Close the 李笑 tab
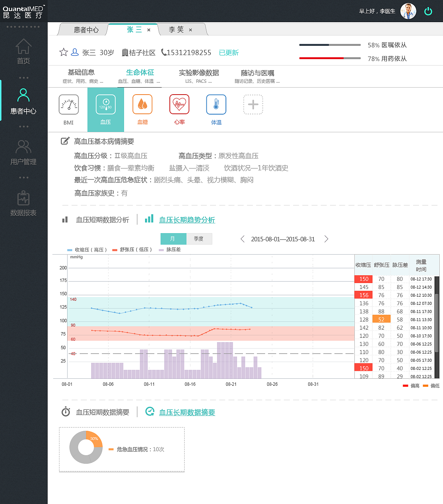 (190, 30)
